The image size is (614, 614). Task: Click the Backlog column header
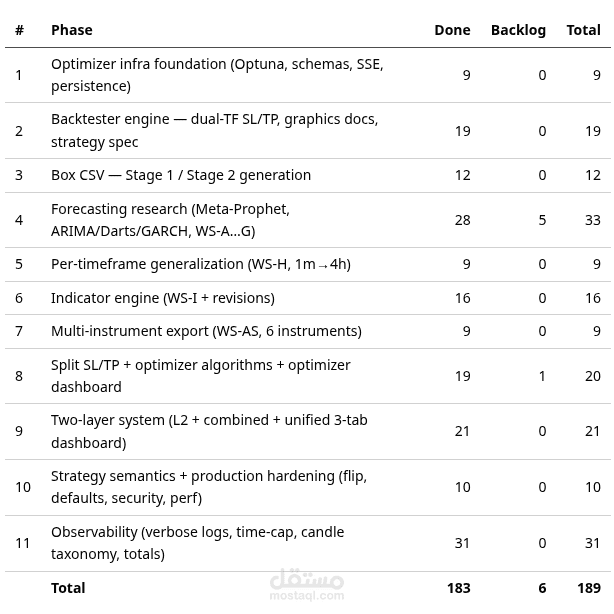(x=518, y=30)
